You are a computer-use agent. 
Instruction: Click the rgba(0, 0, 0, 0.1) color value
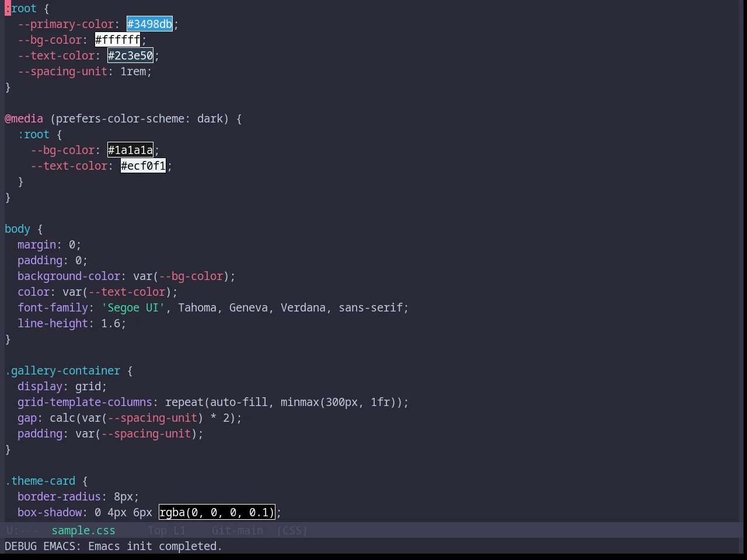(217, 512)
